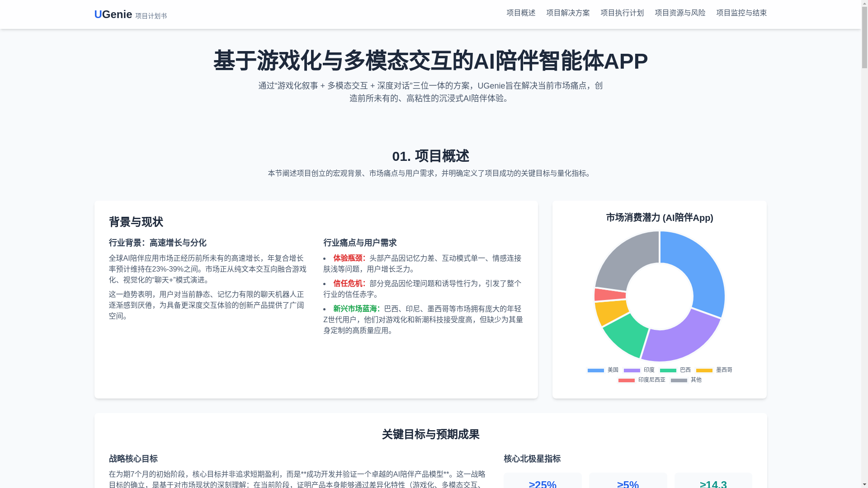Viewport: 868px width, 488px height.
Task: Click the >14.3 metric card
Action: pyautogui.click(x=713, y=481)
